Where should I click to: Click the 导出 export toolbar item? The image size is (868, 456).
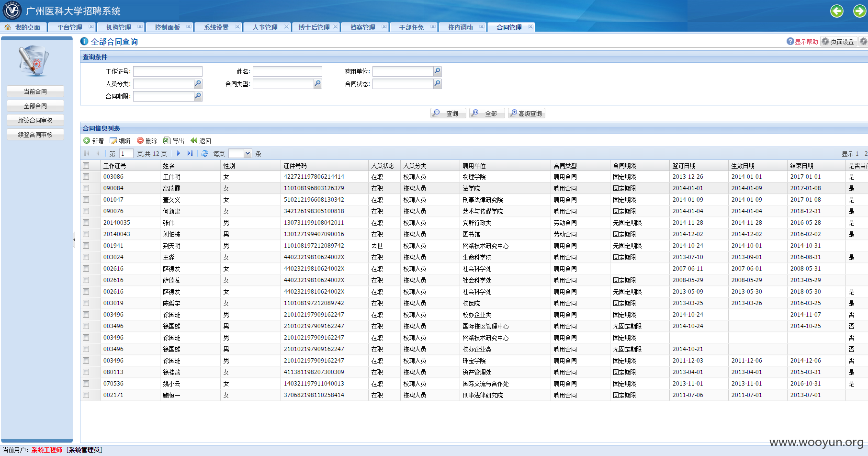(174, 141)
